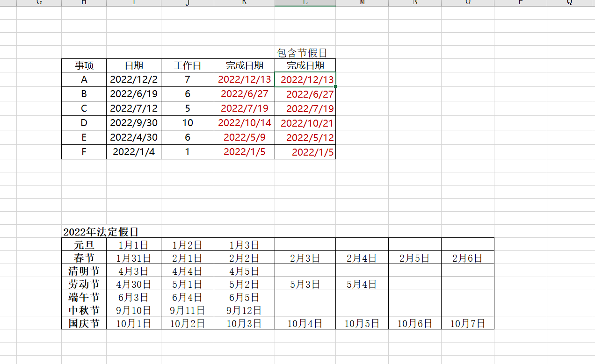Select the 中秋节 holiday row label
Screen dimensions: 595x364
coord(84,310)
